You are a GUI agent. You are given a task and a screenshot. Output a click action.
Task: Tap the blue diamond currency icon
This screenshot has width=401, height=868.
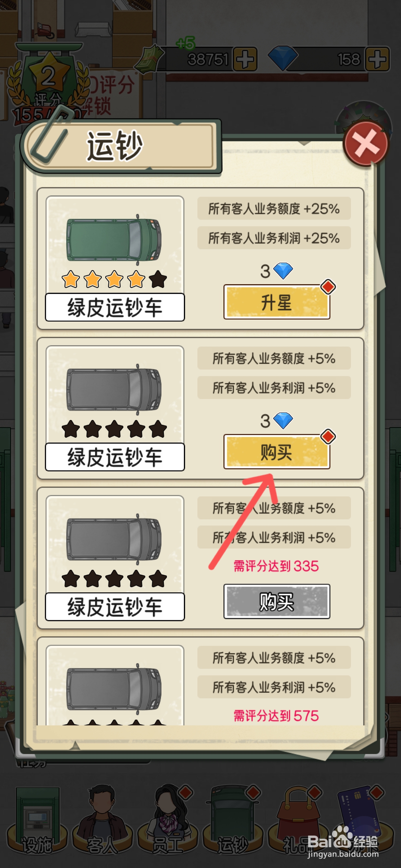[x=282, y=58]
